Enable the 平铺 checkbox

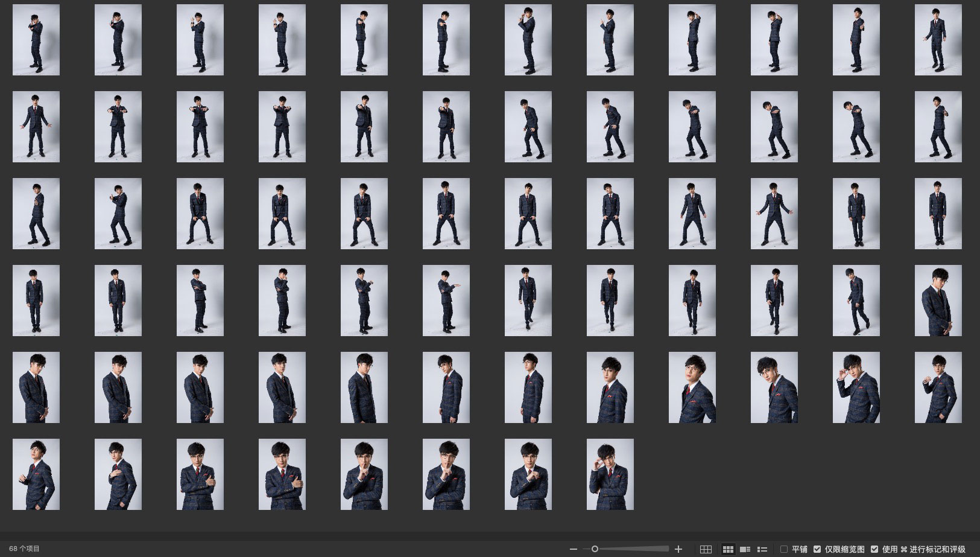784,549
